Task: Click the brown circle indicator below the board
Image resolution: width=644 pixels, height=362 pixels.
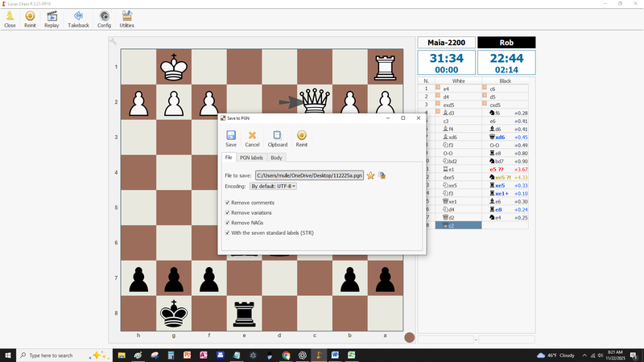Action: [x=409, y=338]
